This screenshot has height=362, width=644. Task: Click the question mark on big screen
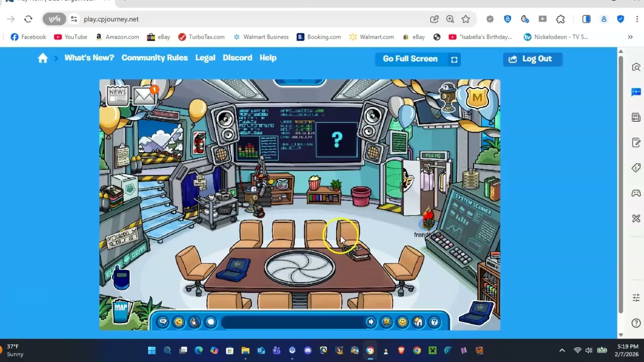click(337, 139)
